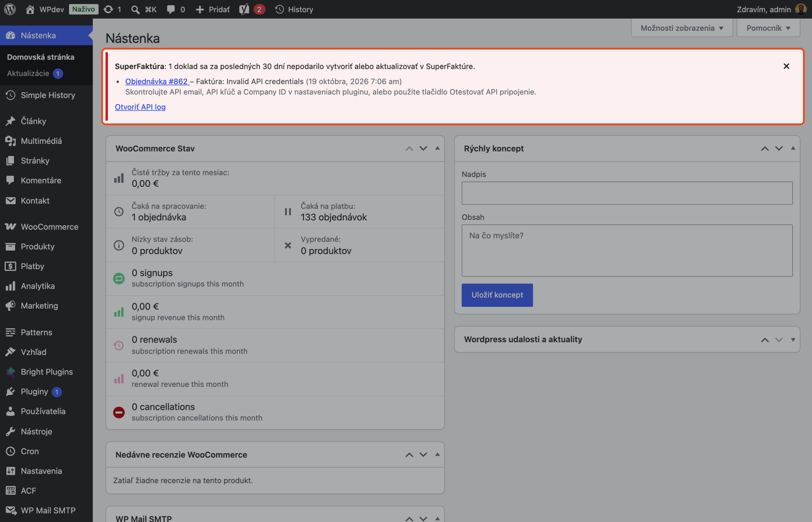The height and width of the screenshot is (522, 812).
Task: Save draft with Uložiť koncept button
Action: [x=497, y=295]
